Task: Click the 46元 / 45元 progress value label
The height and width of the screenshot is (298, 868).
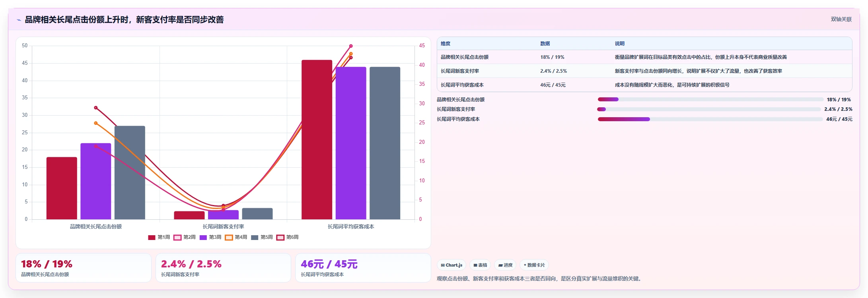Action: [839, 119]
